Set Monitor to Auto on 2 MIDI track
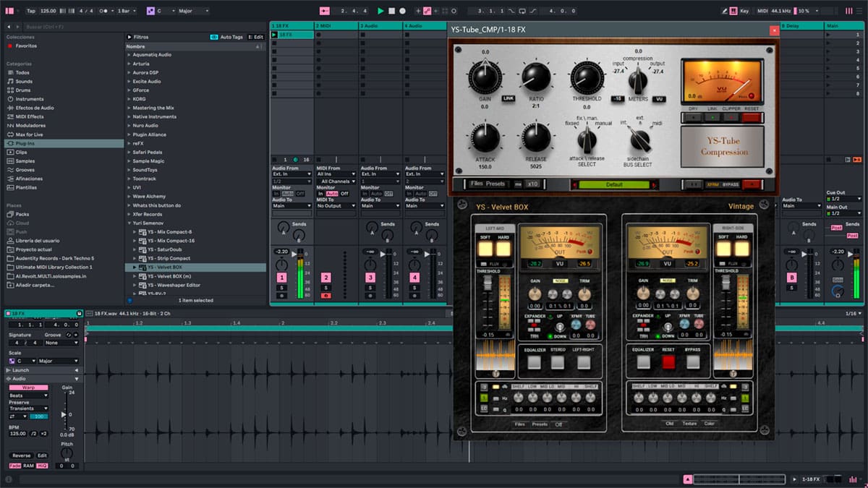This screenshot has width=868, height=488. pos(332,194)
